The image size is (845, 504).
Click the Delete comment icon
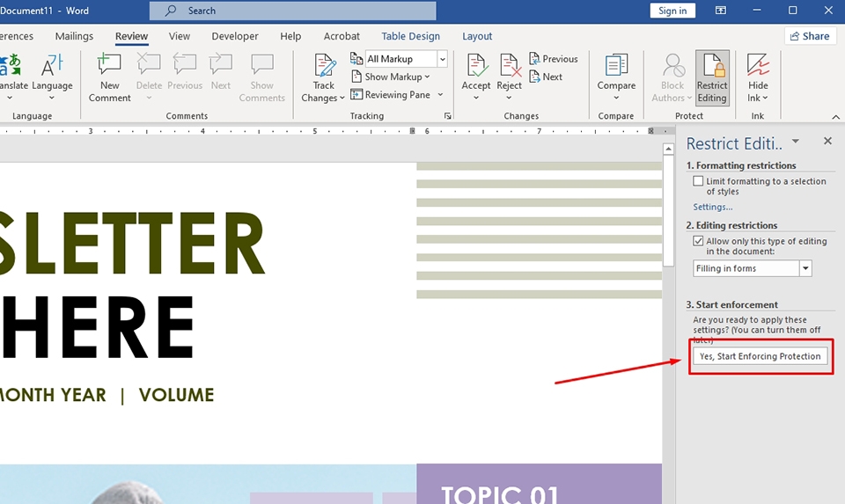[x=149, y=66]
